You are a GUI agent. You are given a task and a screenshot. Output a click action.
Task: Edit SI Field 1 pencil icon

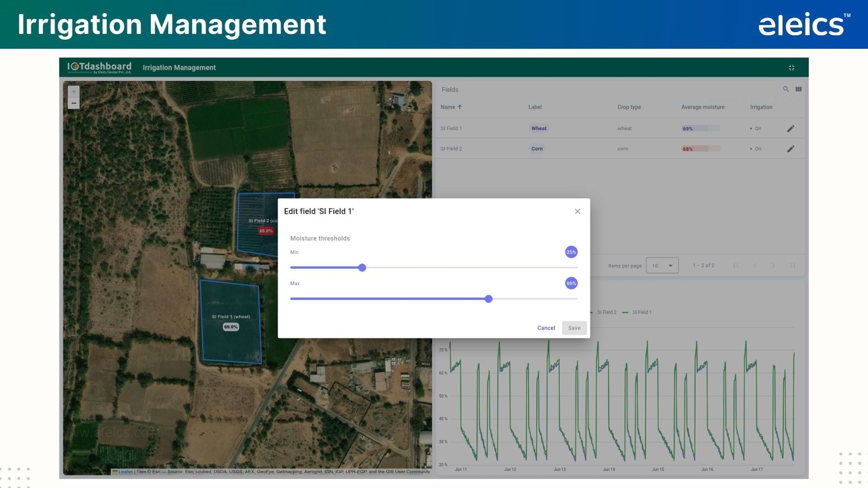click(x=791, y=129)
